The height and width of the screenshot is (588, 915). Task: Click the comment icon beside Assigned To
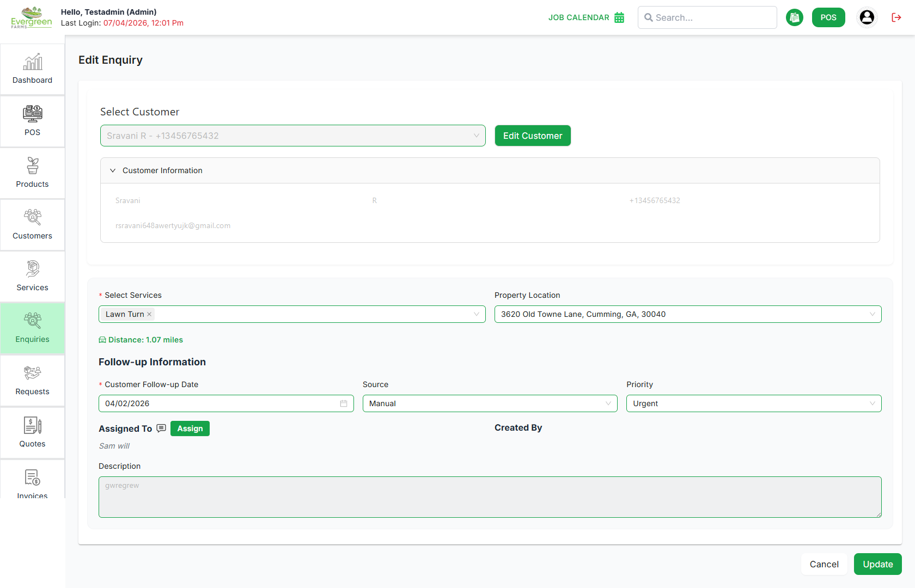(x=161, y=428)
